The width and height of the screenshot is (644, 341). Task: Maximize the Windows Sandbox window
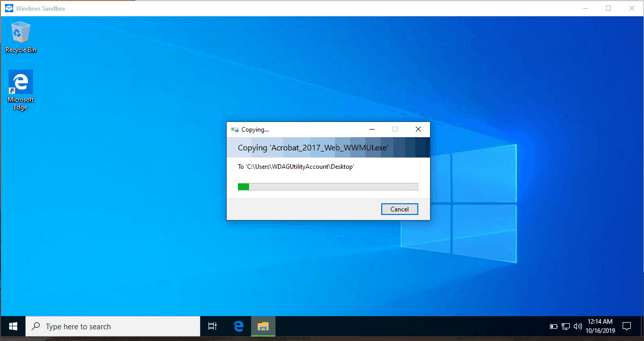(x=608, y=8)
